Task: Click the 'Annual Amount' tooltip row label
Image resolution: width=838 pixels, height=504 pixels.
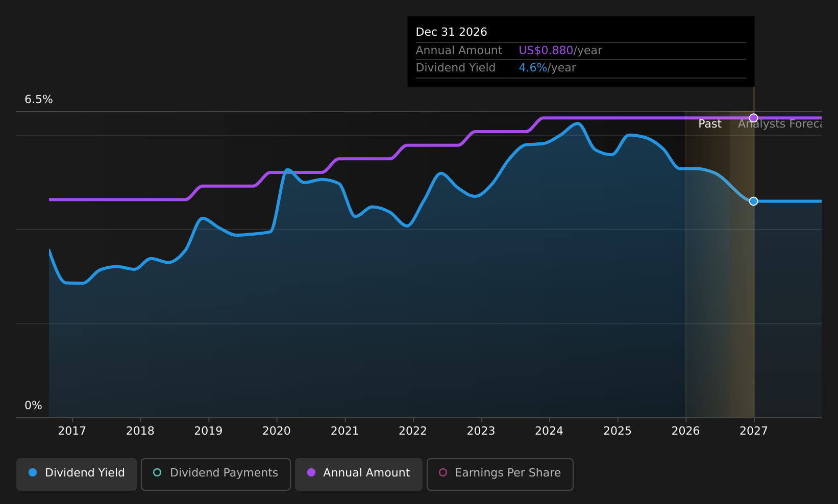Action: click(459, 51)
